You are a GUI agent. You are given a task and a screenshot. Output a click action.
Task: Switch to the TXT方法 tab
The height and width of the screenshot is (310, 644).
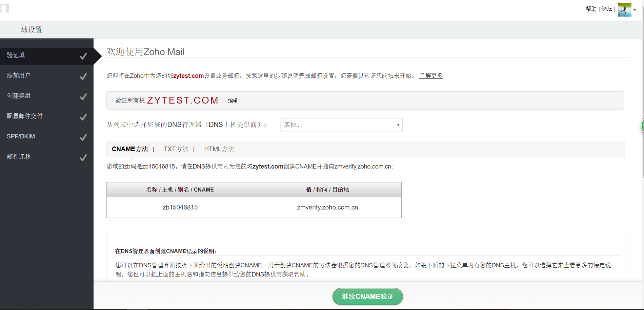(176, 149)
